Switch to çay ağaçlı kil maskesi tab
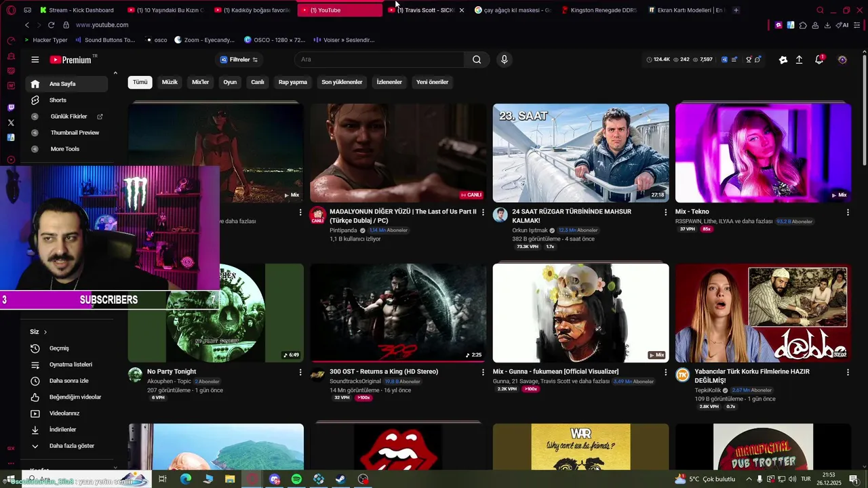This screenshot has height=488, width=868. pyautogui.click(x=512, y=10)
